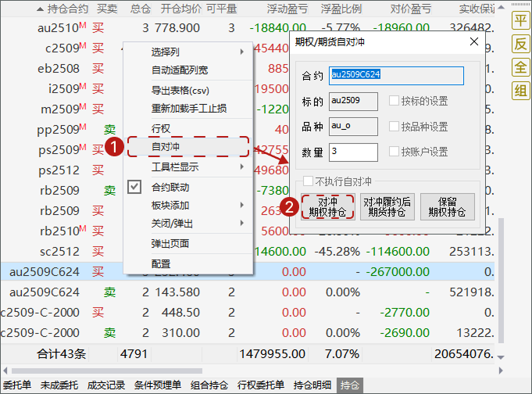Enable the 按标的设置 checkbox
The image size is (532, 394).
(394, 101)
